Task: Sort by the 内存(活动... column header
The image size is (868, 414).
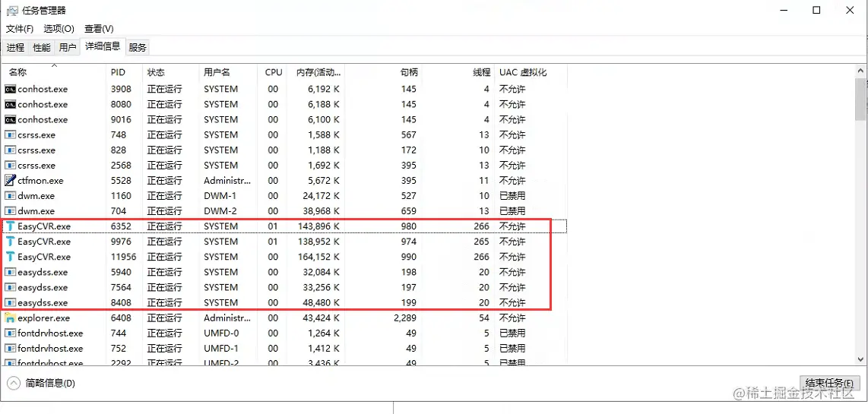Action: [316, 72]
